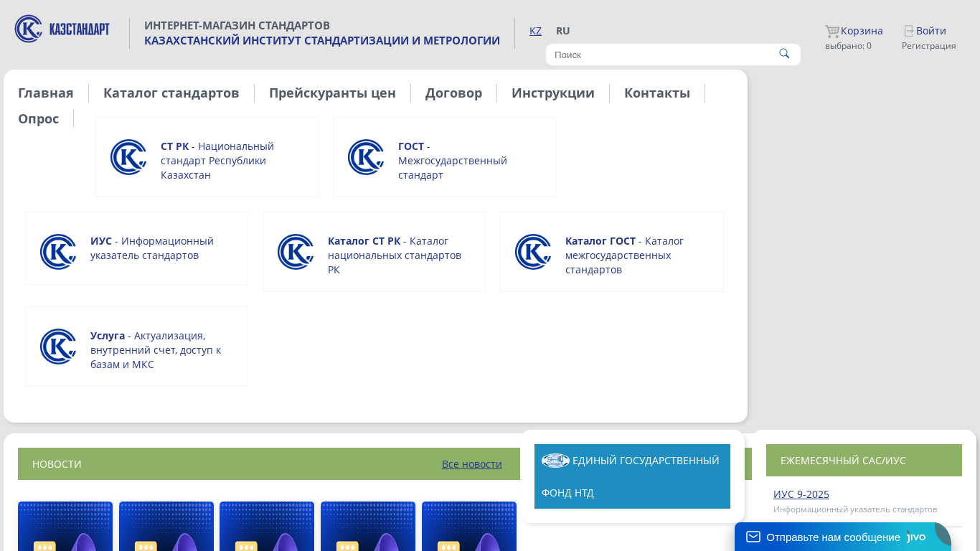
Task: Click the СТ РК category logo icon
Action: (x=128, y=157)
